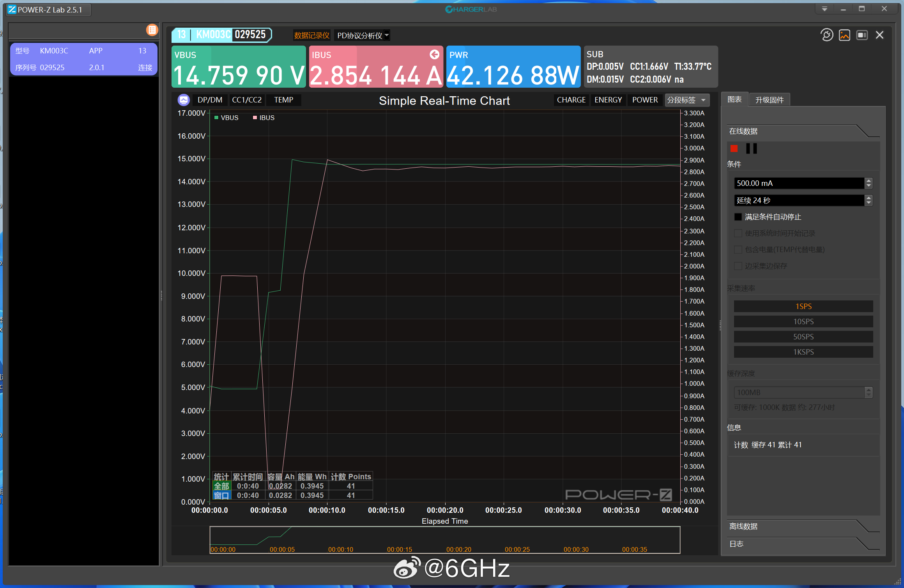Image resolution: width=904 pixels, height=588 pixels.
Task: Toggle VBUS legend color marker
Action: pyautogui.click(x=216, y=118)
